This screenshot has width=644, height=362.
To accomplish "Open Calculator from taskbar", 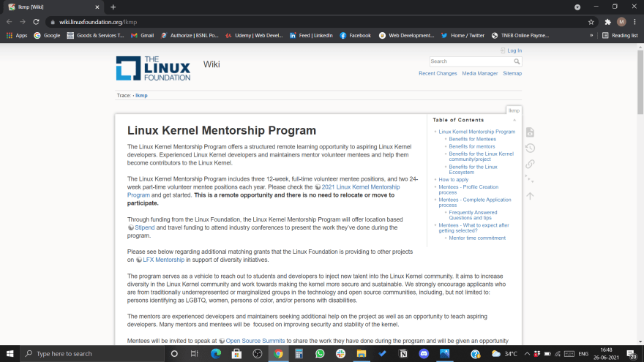I will [x=299, y=353].
